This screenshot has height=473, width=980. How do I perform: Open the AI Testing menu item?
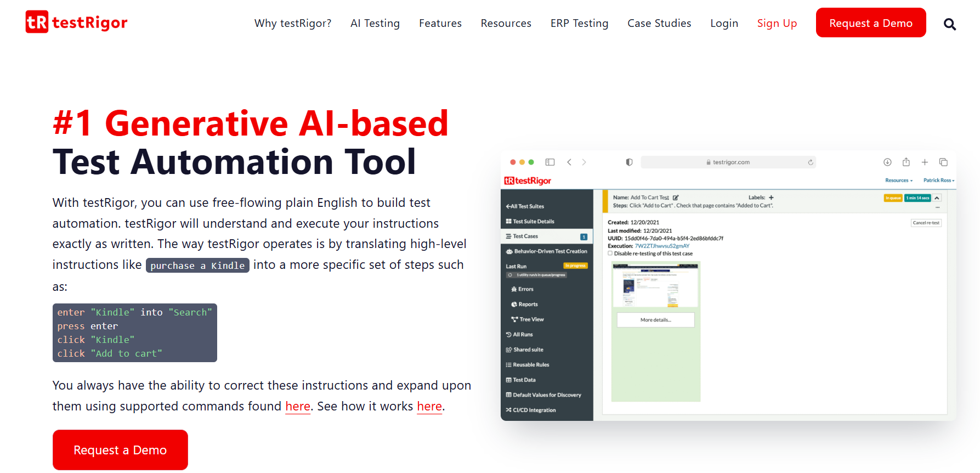pos(375,23)
